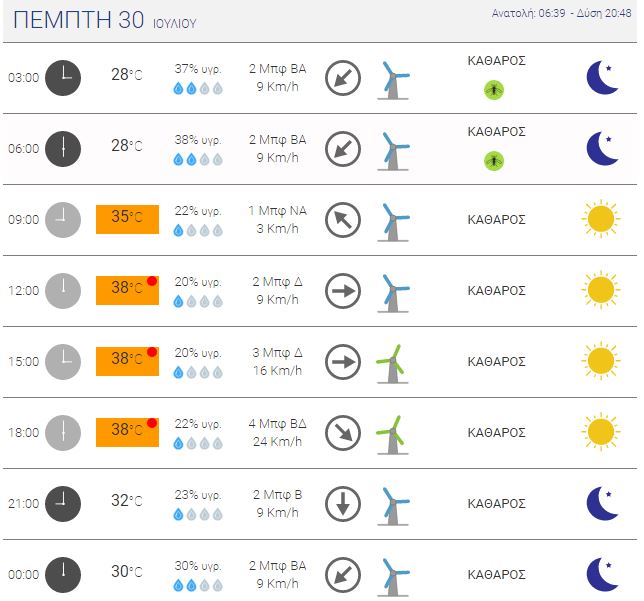Click the blue windmill icon at 00:00
This screenshot has height=601, width=644.
[x=393, y=577]
